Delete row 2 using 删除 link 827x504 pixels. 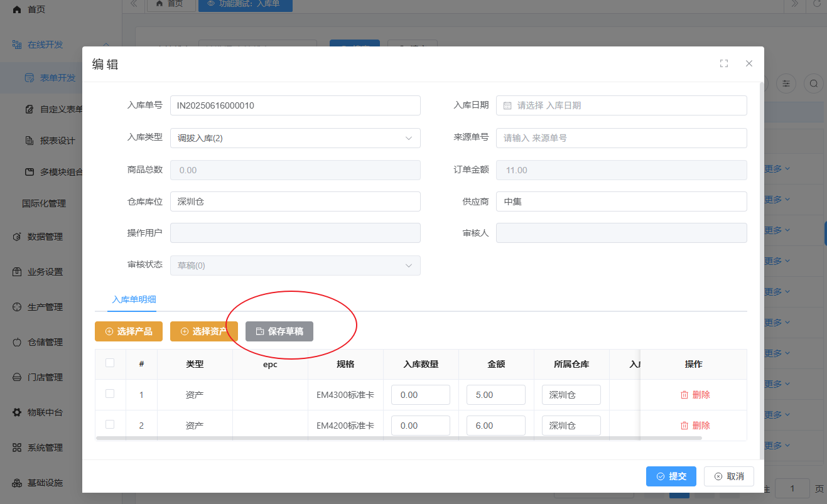point(695,426)
